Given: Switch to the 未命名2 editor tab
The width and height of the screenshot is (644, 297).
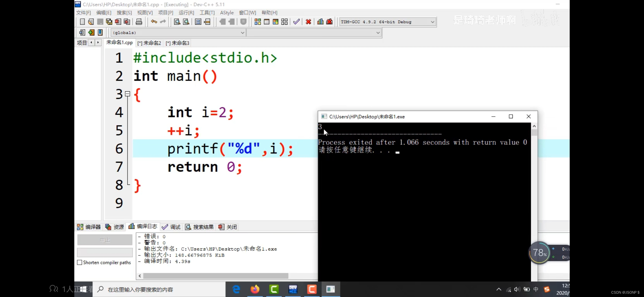Looking at the screenshot, I should (149, 43).
